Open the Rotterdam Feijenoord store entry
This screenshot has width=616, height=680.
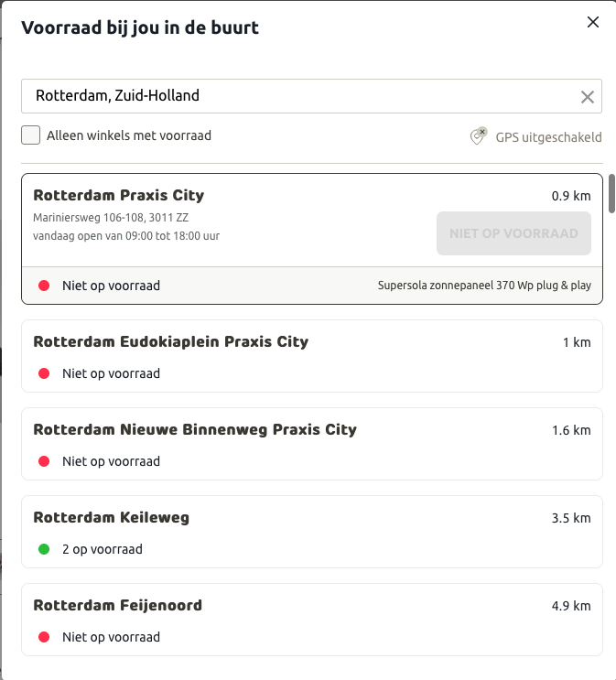118,605
